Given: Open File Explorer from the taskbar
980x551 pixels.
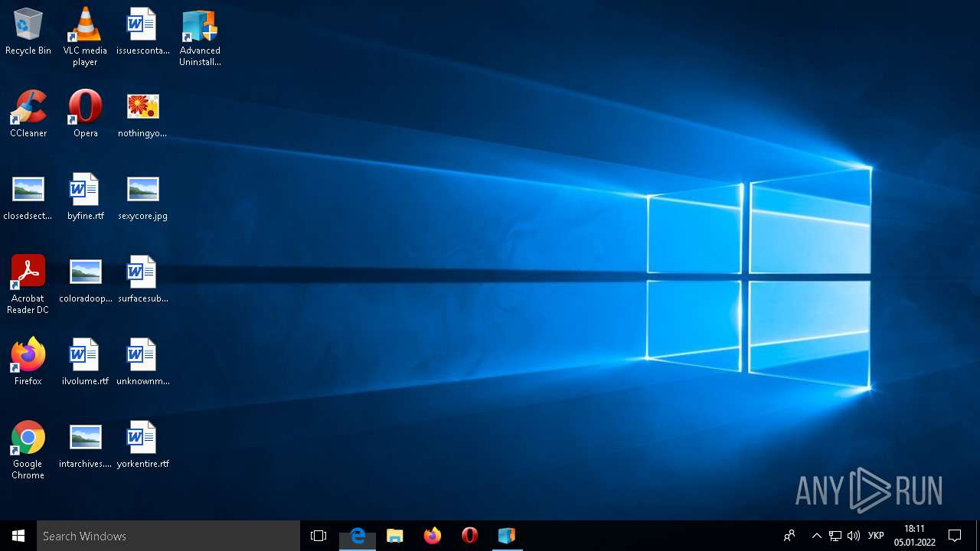Looking at the screenshot, I should coord(395,536).
